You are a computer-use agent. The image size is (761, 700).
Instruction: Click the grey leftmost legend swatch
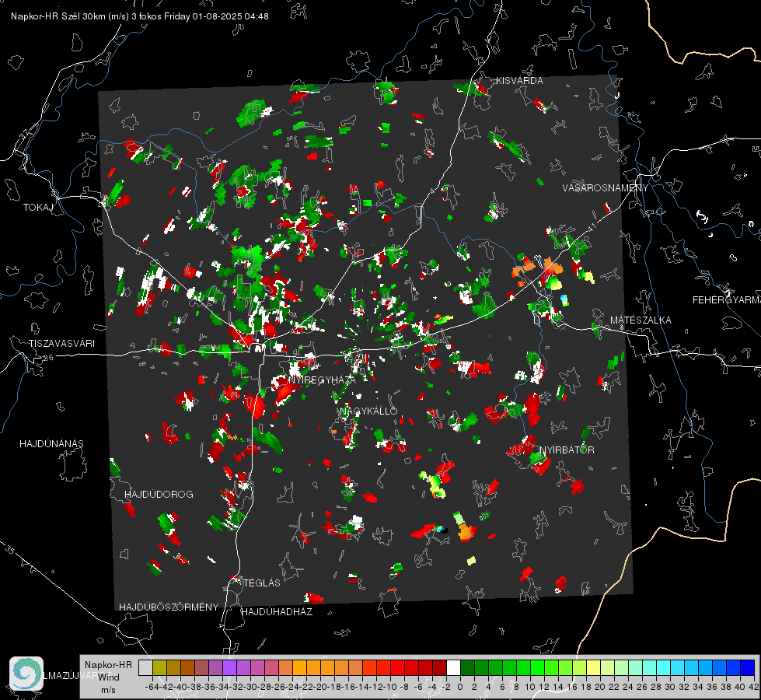[145, 668]
